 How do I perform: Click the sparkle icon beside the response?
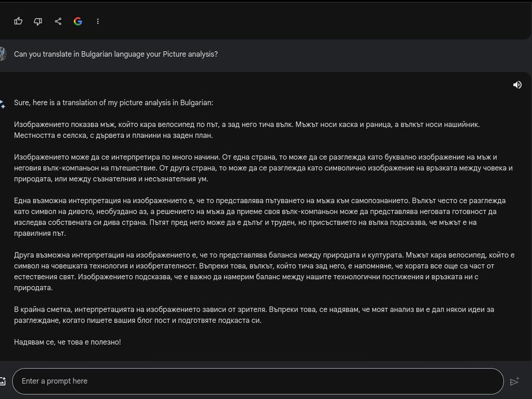pos(3,103)
